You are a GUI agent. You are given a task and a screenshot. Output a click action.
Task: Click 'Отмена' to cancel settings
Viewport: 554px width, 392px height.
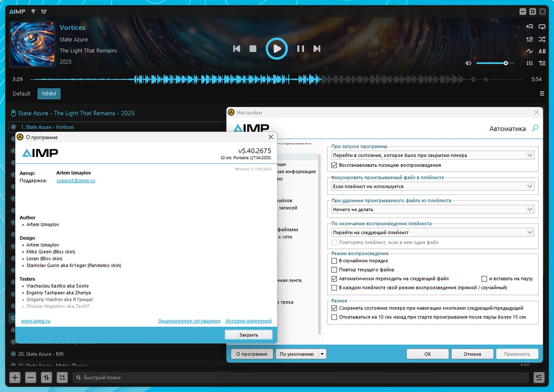472,354
